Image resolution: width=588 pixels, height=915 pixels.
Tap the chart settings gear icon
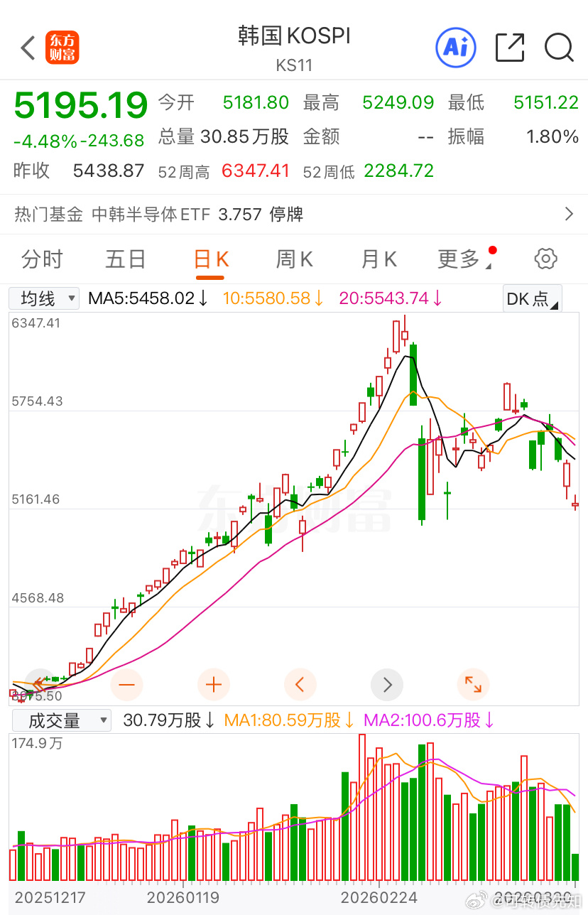point(545,259)
